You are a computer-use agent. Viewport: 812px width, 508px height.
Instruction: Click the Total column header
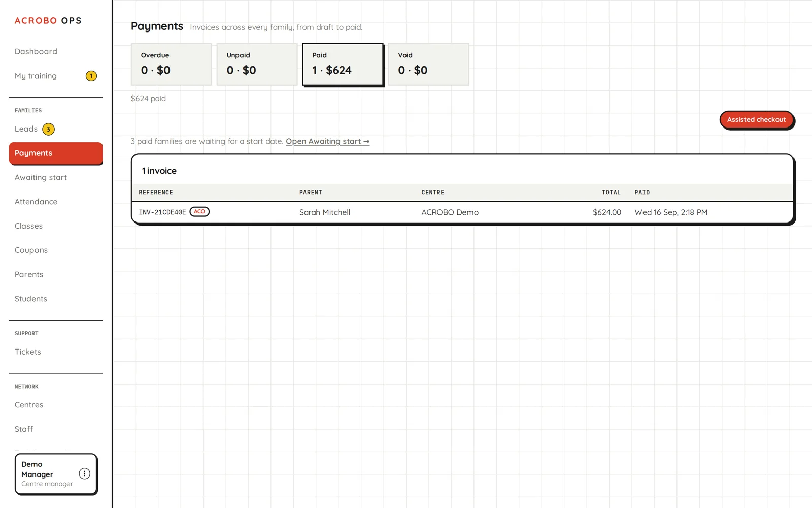pyautogui.click(x=611, y=193)
